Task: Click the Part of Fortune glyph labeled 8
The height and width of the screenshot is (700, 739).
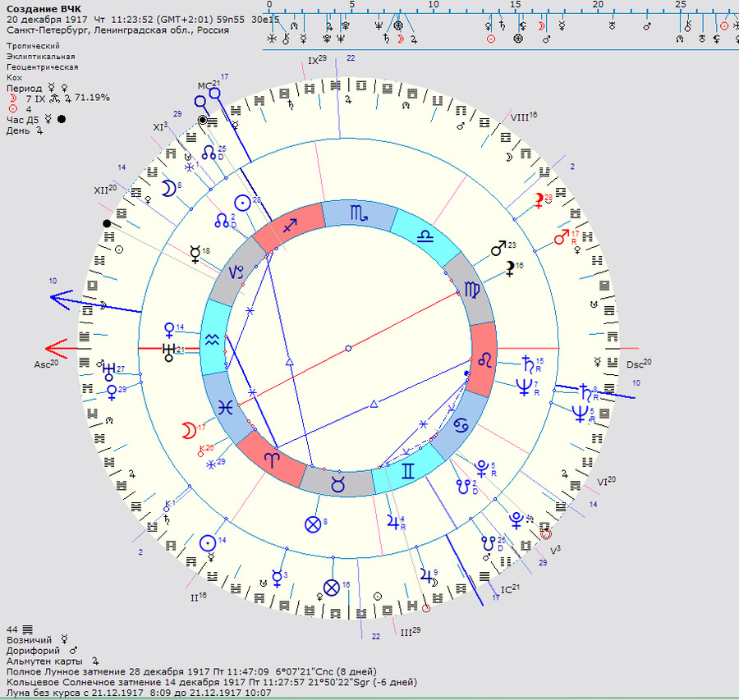Action: (x=312, y=524)
